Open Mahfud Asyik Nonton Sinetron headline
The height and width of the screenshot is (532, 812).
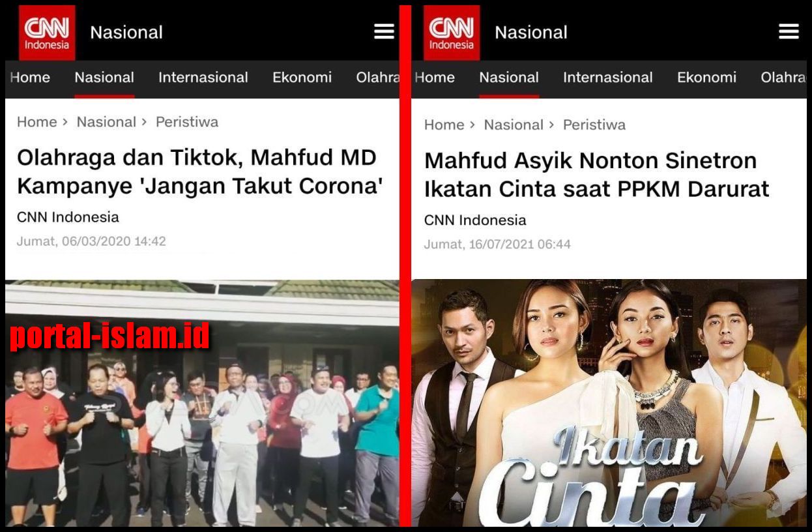596,175
